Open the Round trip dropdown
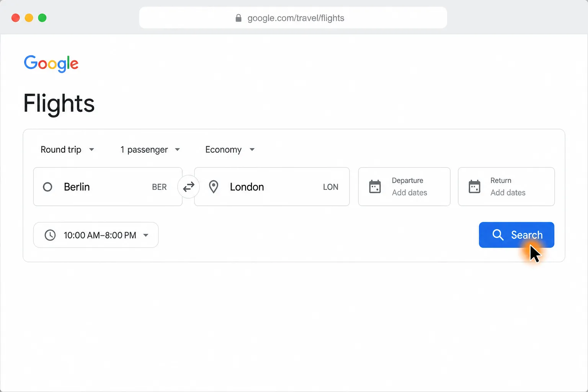The height and width of the screenshot is (392, 588). tap(67, 150)
